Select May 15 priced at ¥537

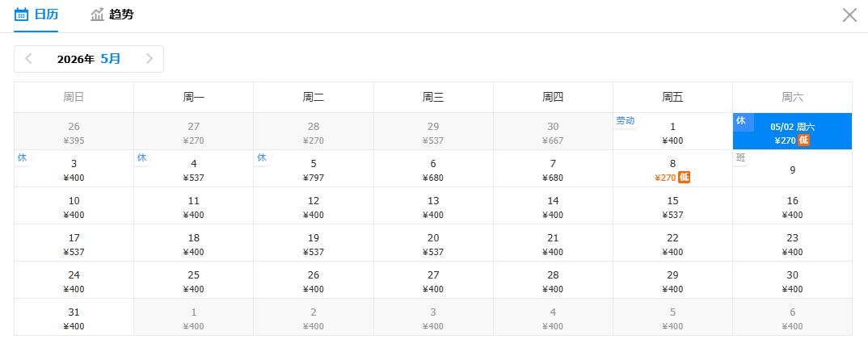[x=672, y=207]
